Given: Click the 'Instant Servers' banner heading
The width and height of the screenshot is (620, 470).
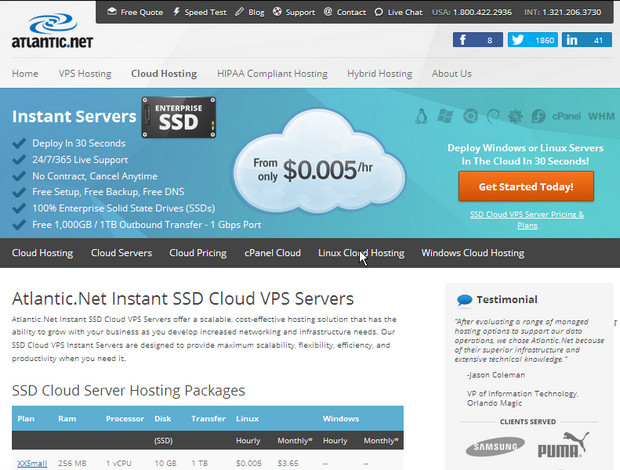Looking at the screenshot, I should (74, 117).
